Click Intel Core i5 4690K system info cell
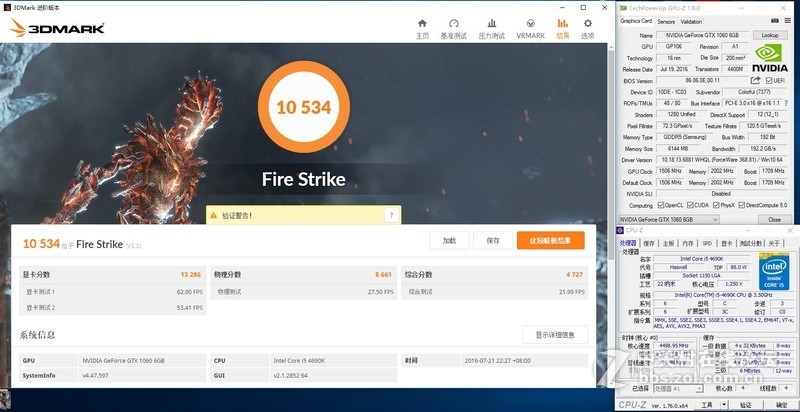800x412 pixels. [334, 360]
